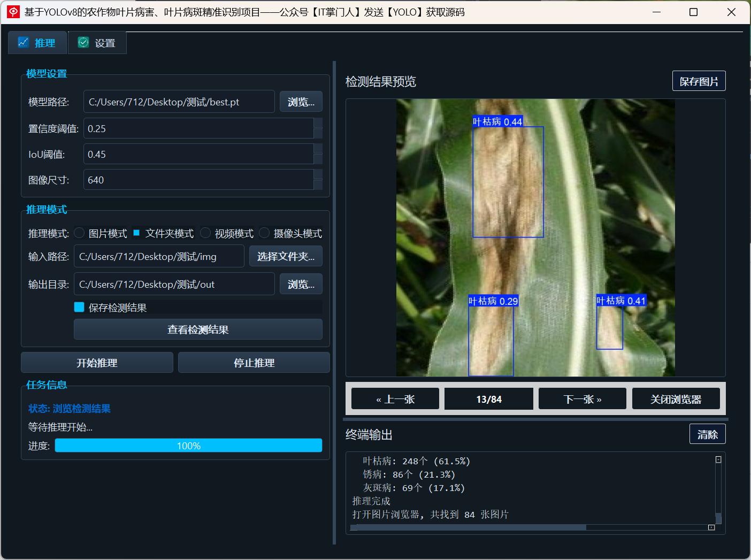The image size is (751, 560).
Task: Save the image using 保存图片
Action: click(x=699, y=81)
